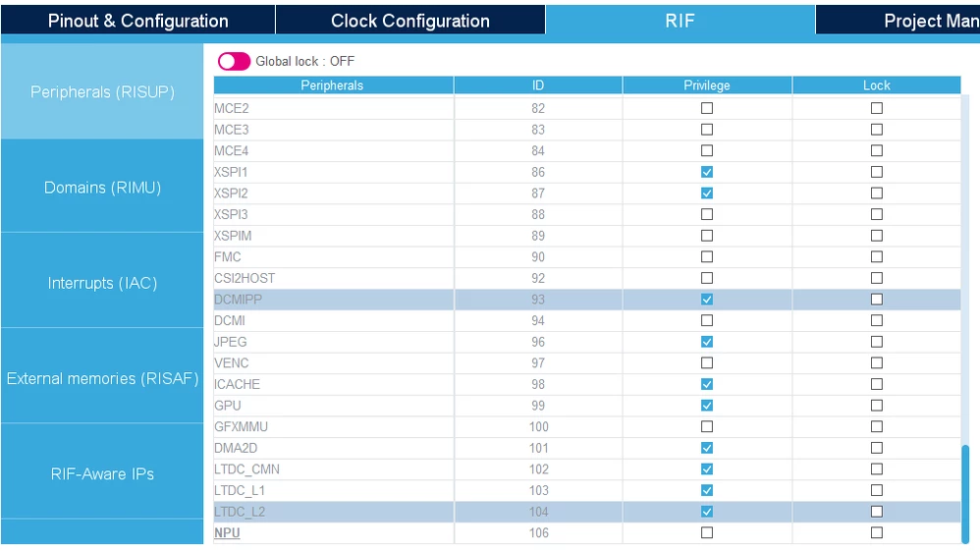980x552 pixels.
Task: Switch to the Clock Configuration tab
Action: tap(410, 21)
